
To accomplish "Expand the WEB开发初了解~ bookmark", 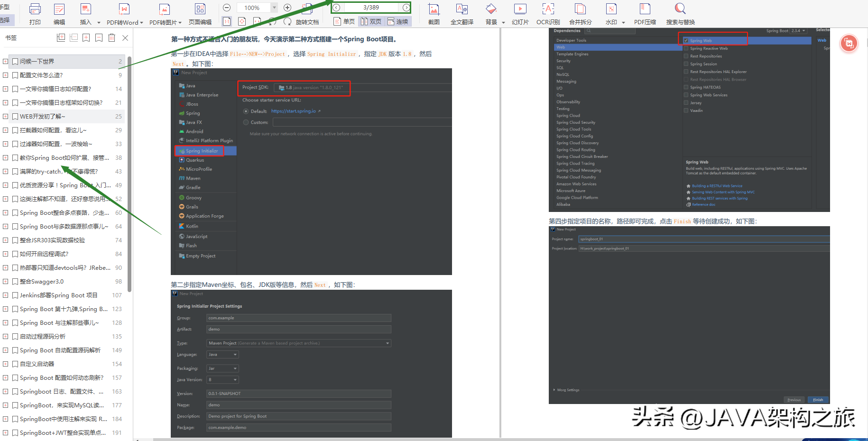I will pyautogui.click(x=5, y=116).
